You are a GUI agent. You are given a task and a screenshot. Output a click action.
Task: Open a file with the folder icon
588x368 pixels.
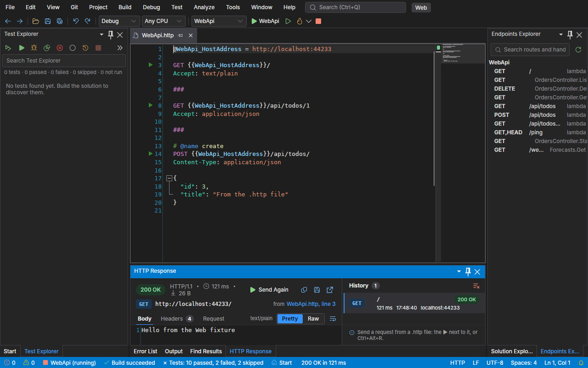(x=36, y=21)
